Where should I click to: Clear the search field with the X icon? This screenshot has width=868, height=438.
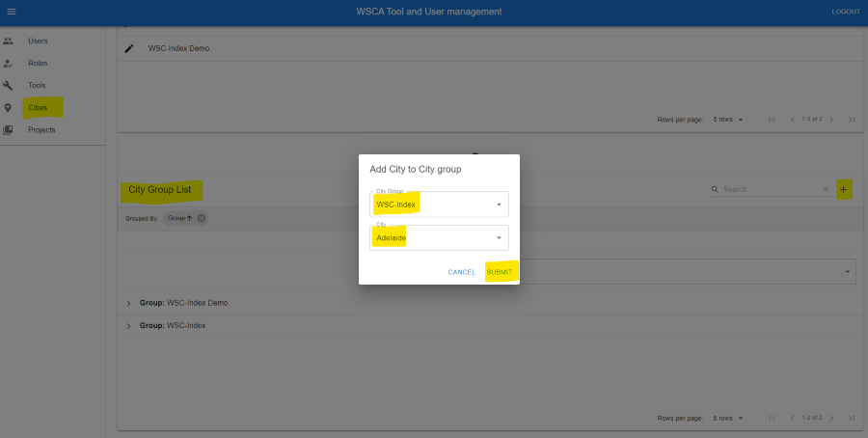click(x=826, y=190)
